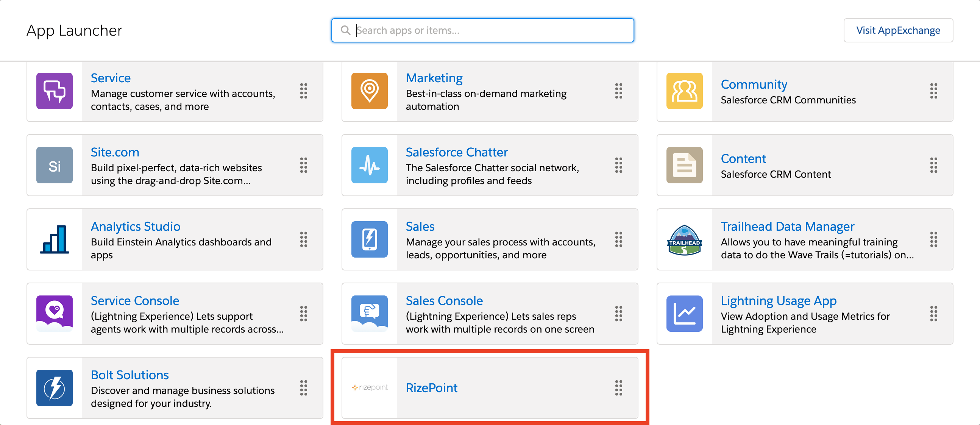Click the purple Service app icon

[55, 91]
